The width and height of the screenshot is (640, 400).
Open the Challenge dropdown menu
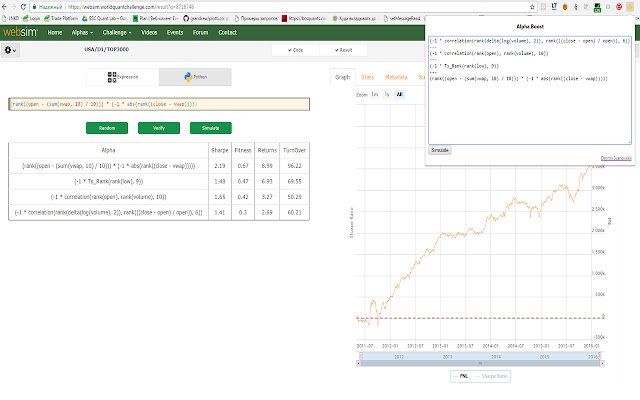[117, 32]
